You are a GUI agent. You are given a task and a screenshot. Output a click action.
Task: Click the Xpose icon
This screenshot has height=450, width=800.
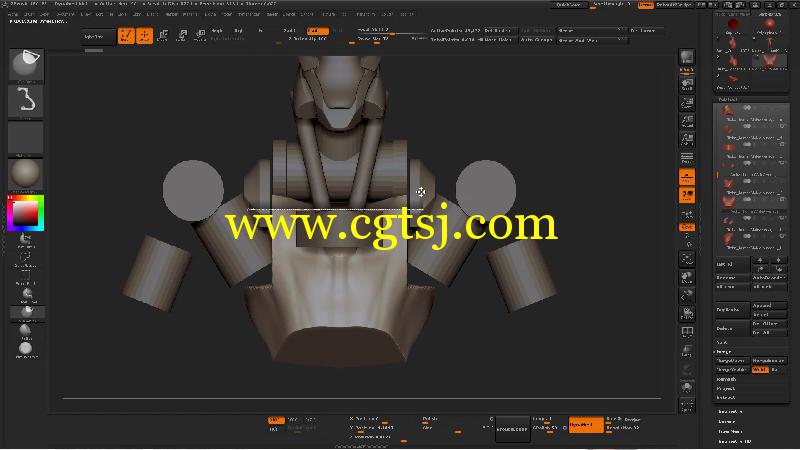[x=687, y=406]
